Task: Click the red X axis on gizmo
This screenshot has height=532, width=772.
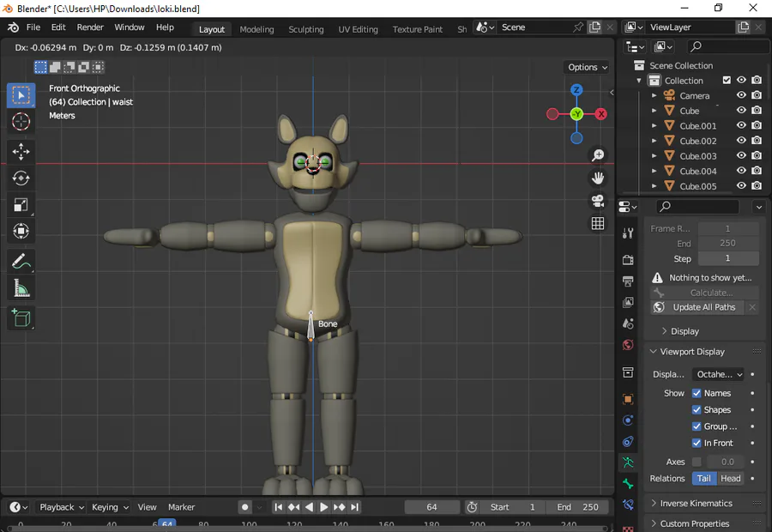Action: (600, 114)
